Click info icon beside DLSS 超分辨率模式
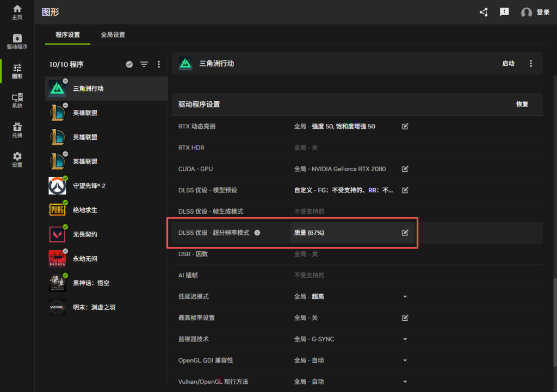 click(257, 233)
